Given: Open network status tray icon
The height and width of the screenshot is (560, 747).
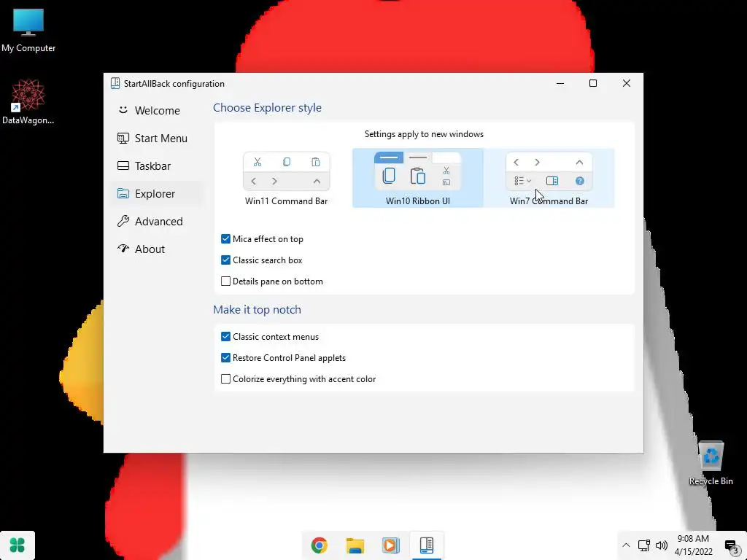Looking at the screenshot, I should click(x=644, y=545).
